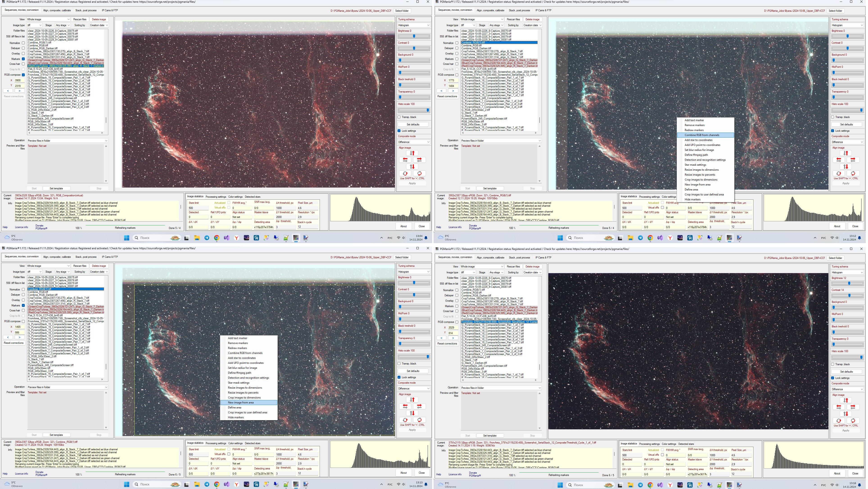Click shift-down align arrow in Brightness 12 window

pyautogui.click(x=846, y=414)
